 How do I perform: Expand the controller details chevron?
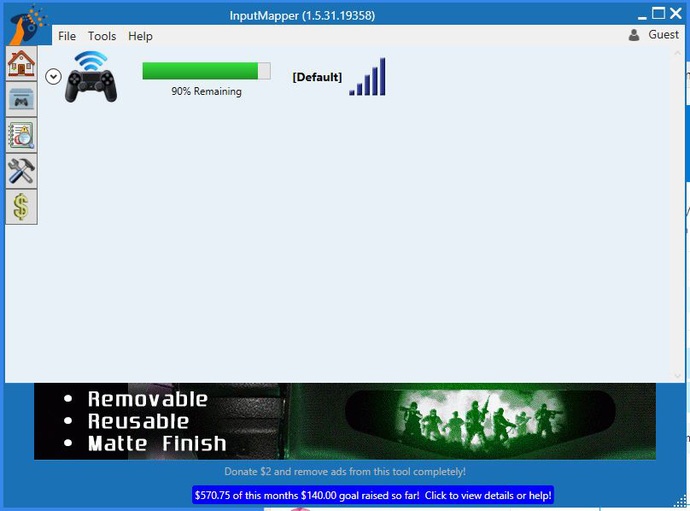tap(53, 77)
